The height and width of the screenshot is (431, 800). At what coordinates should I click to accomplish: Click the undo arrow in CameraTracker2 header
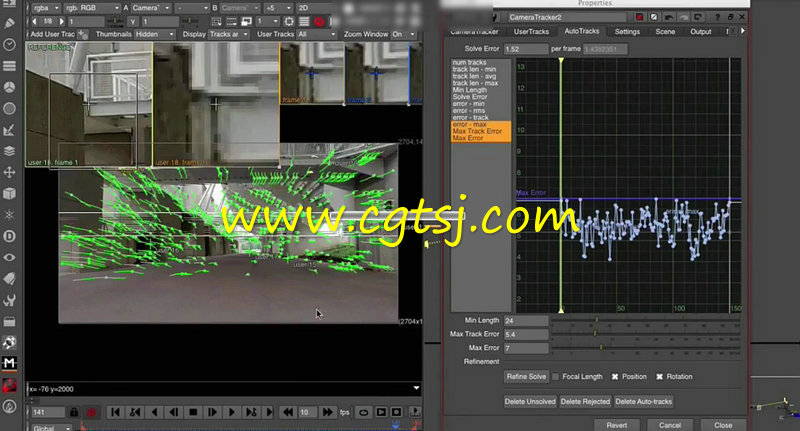tap(669, 17)
